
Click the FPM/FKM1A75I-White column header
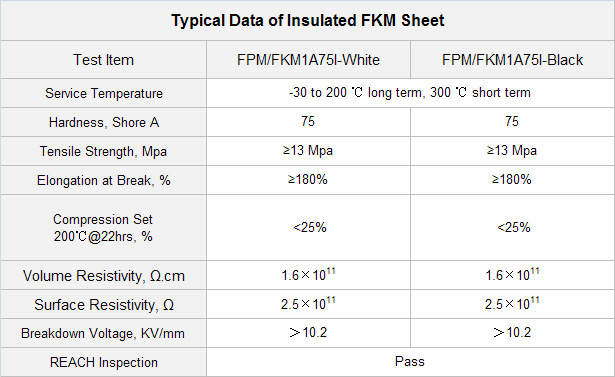click(308, 60)
